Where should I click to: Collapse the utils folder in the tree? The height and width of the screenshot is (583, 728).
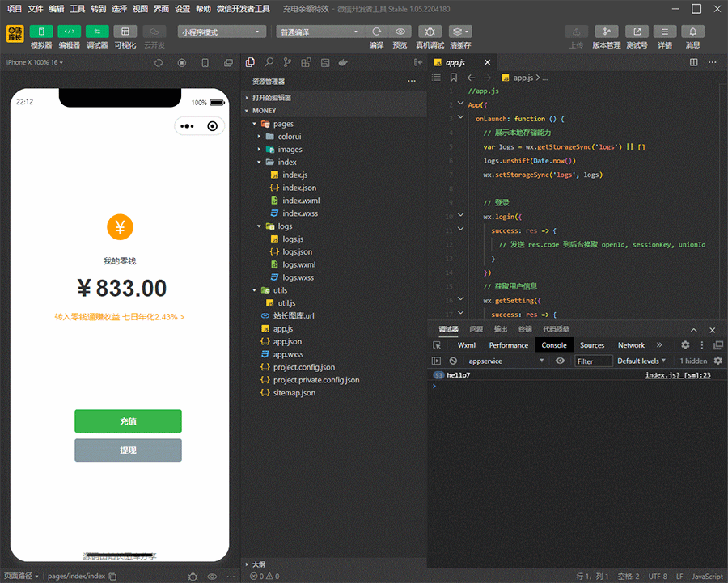[x=254, y=290]
